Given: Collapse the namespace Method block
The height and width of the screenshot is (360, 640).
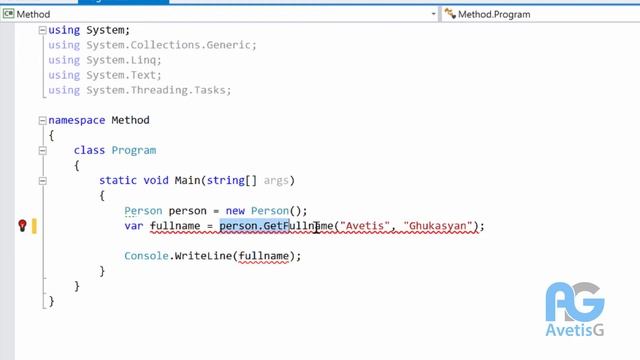Looking at the screenshot, I should (42, 120).
